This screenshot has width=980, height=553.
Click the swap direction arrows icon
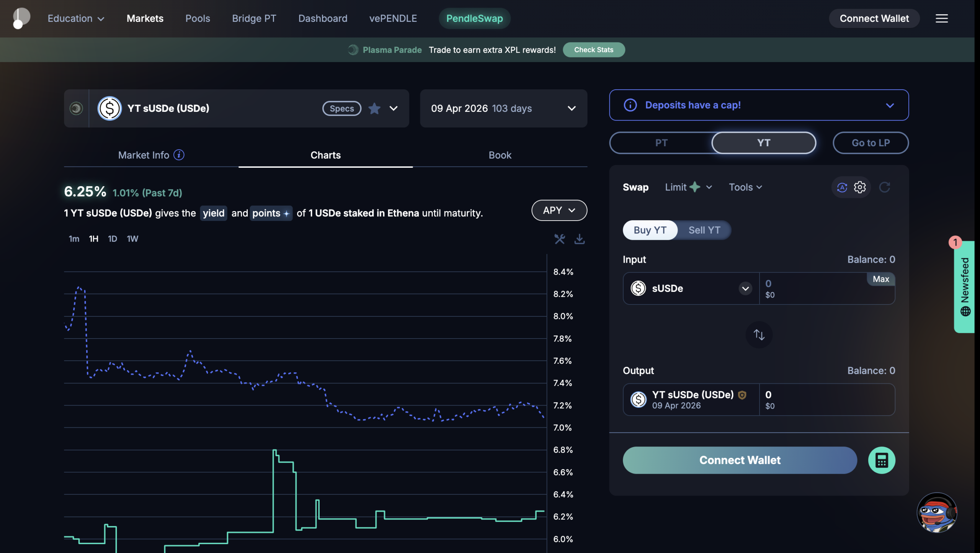tap(759, 335)
